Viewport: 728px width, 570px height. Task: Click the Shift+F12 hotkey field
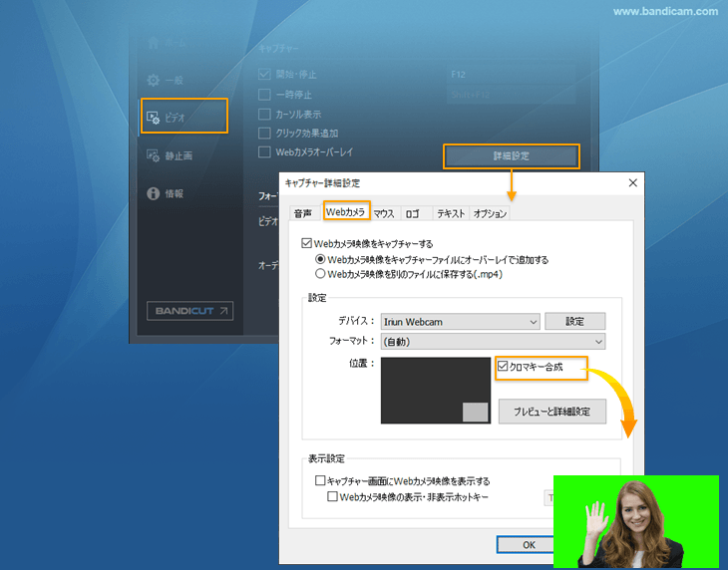point(511,95)
